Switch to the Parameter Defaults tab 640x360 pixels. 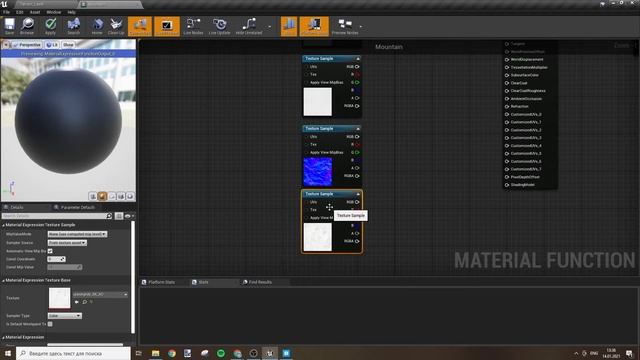pyautogui.click(x=78, y=207)
